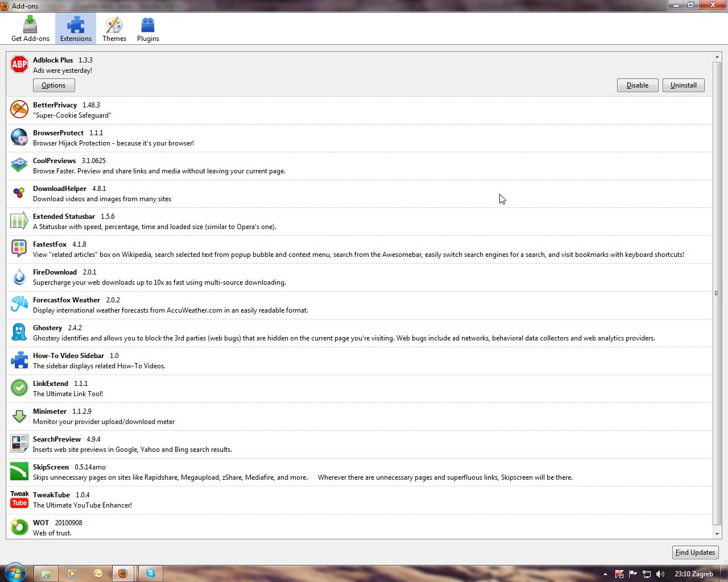
Task: Switch to the Extensions tab
Action: click(76, 28)
